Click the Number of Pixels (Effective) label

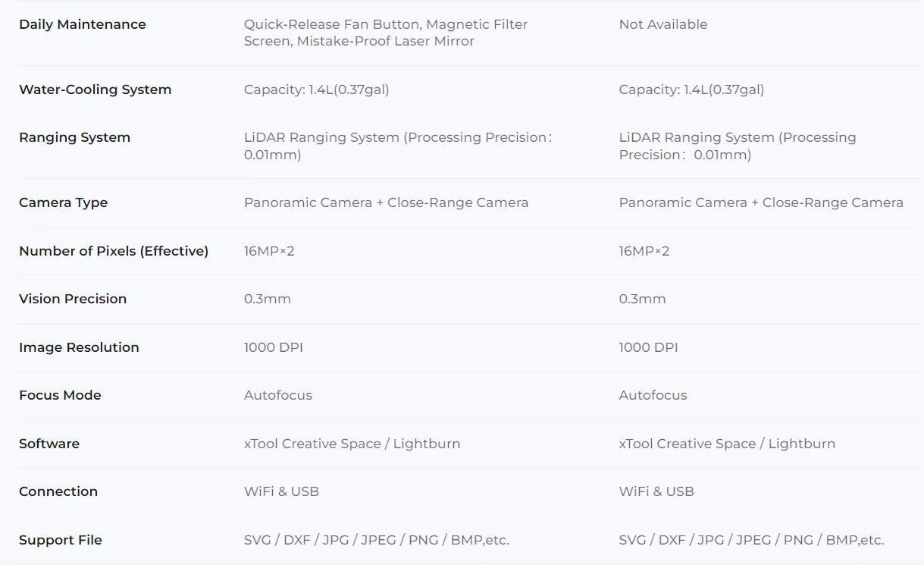(113, 251)
